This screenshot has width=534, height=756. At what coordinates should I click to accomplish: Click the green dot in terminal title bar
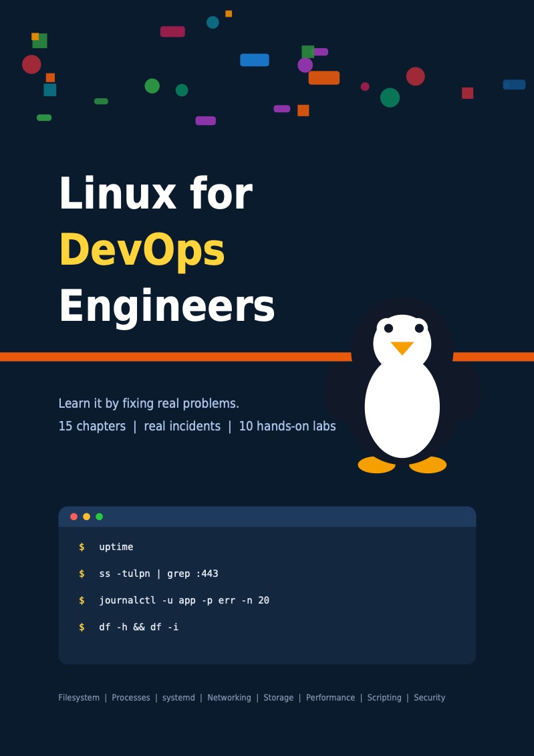[x=100, y=517]
